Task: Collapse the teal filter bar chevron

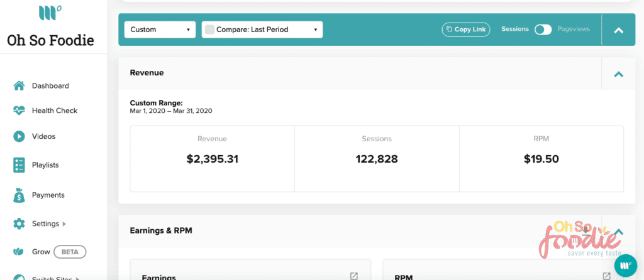Action: pos(619,30)
